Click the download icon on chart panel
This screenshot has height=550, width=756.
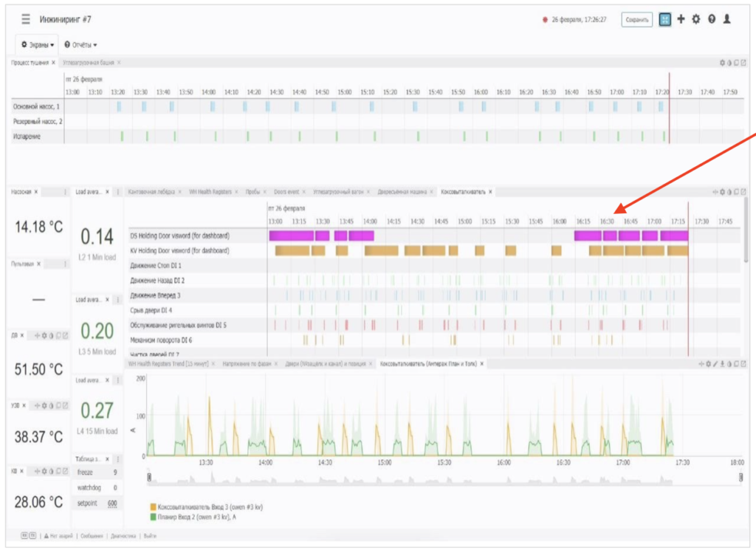(722, 364)
